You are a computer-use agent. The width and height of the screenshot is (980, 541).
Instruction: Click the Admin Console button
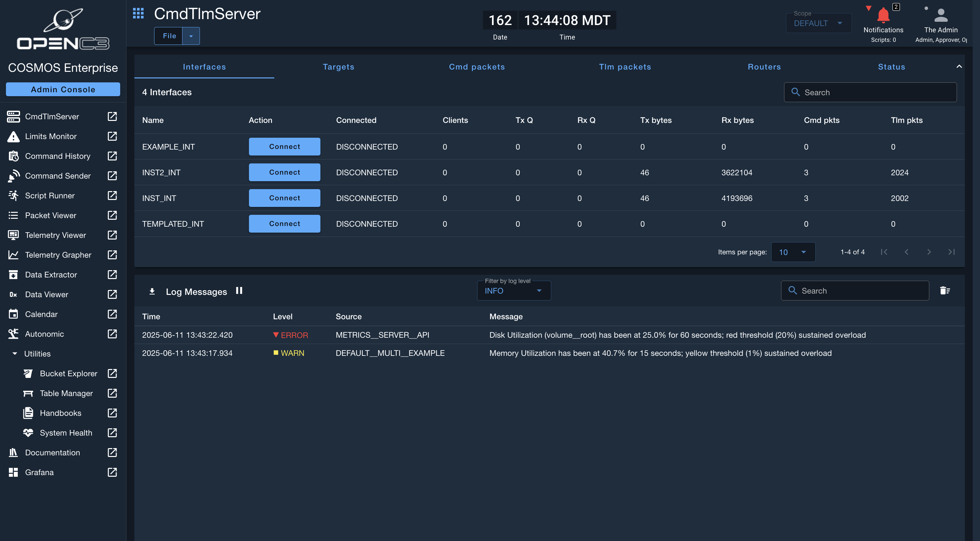(x=63, y=90)
